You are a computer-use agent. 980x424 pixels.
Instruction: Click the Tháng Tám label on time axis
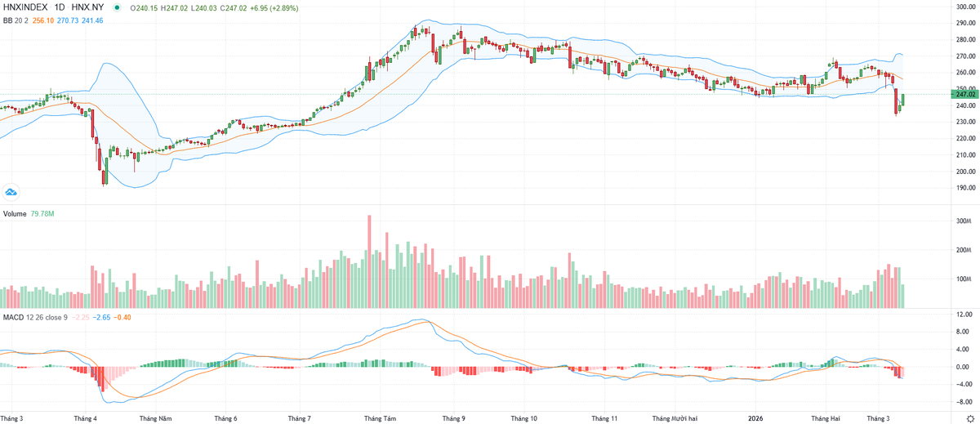[x=380, y=417]
